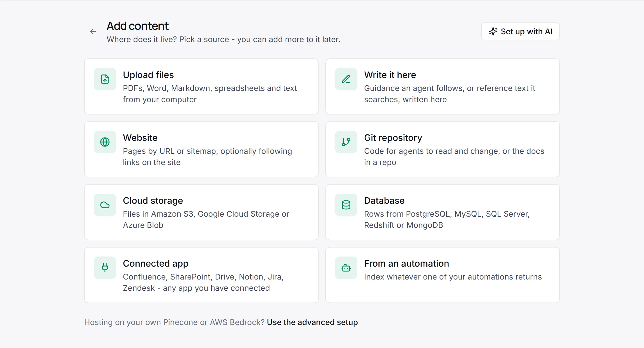
Task: Click the 'Guidance an agent follows' description
Action: click(450, 94)
